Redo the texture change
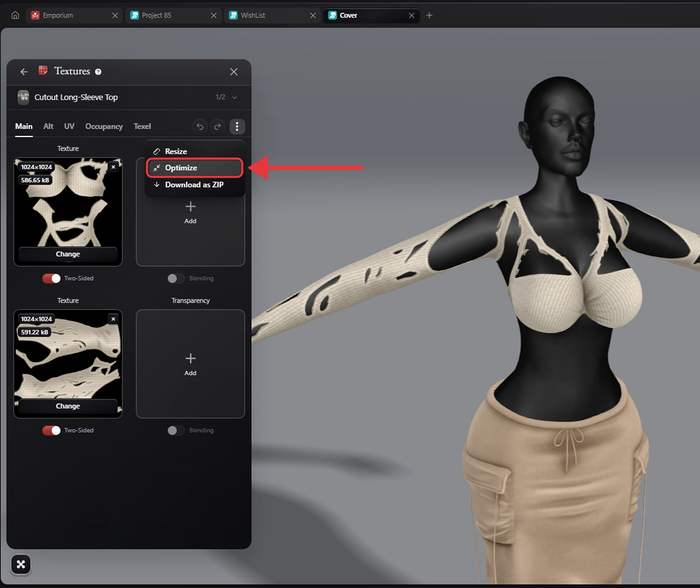 coord(217,127)
